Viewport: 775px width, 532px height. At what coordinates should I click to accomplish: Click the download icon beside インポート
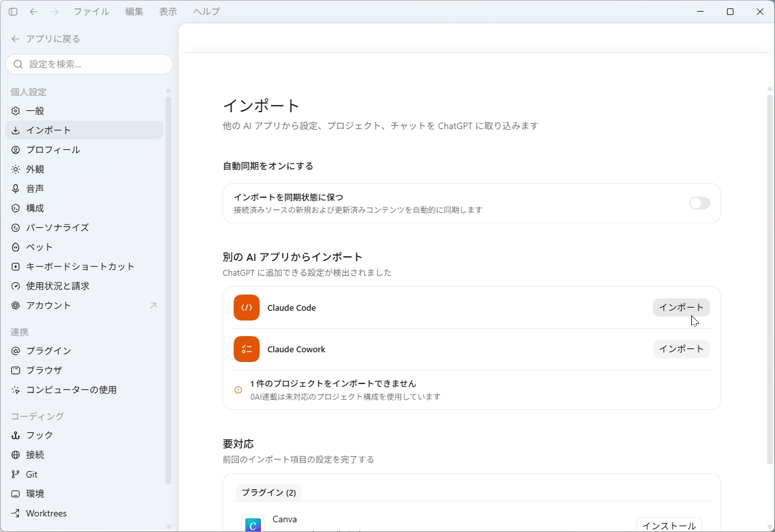coord(16,130)
